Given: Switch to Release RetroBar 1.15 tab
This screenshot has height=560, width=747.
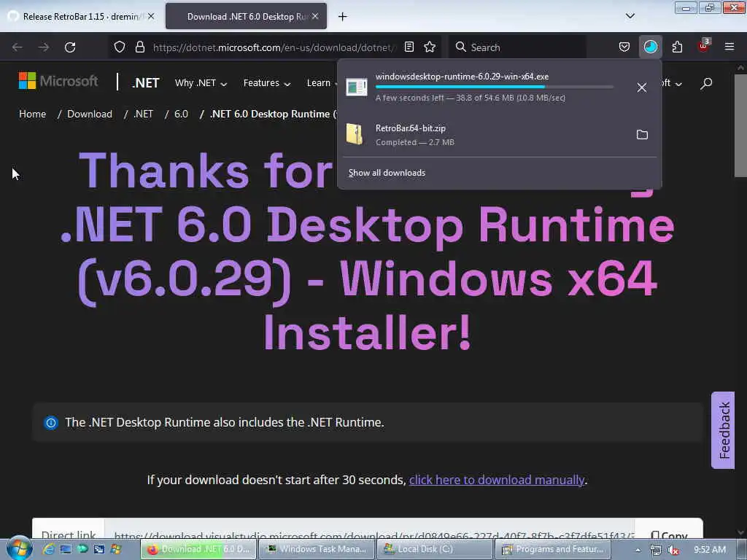Looking at the screenshot, I should (82, 16).
